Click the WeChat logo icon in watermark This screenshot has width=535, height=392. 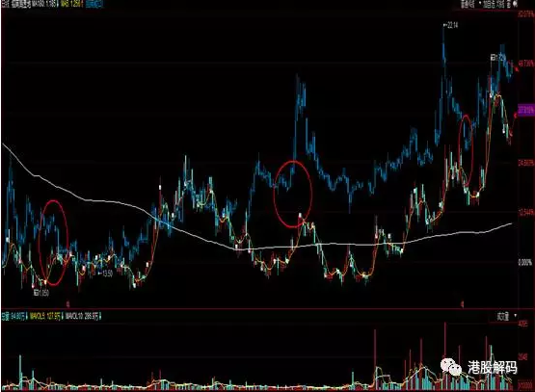(x=451, y=367)
